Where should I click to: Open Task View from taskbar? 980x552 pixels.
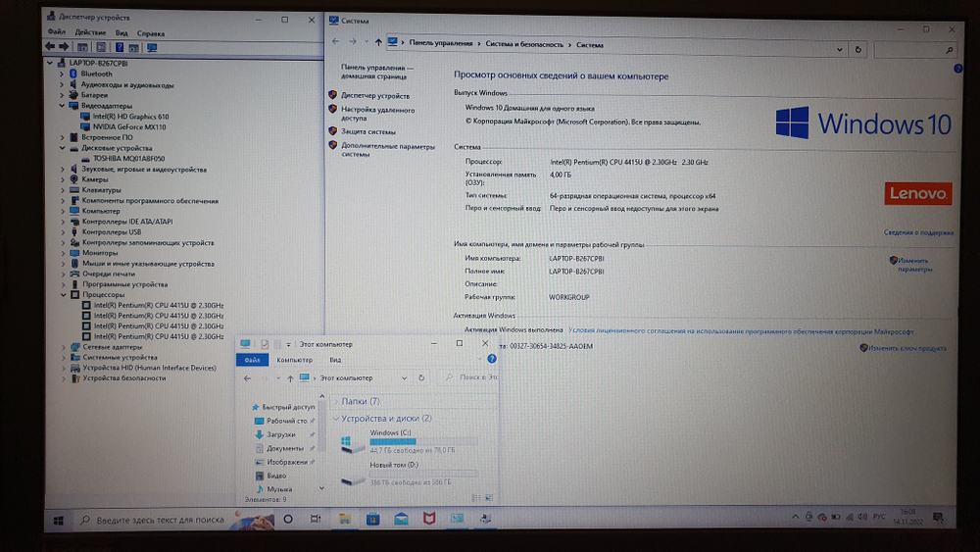click(x=316, y=519)
